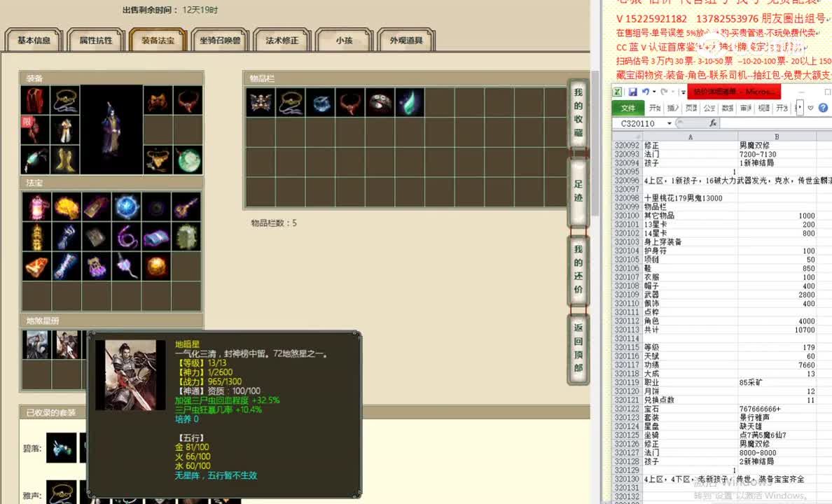Open the Redo dropdown arrow
Screen dimensions: 832x504
[672, 92]
